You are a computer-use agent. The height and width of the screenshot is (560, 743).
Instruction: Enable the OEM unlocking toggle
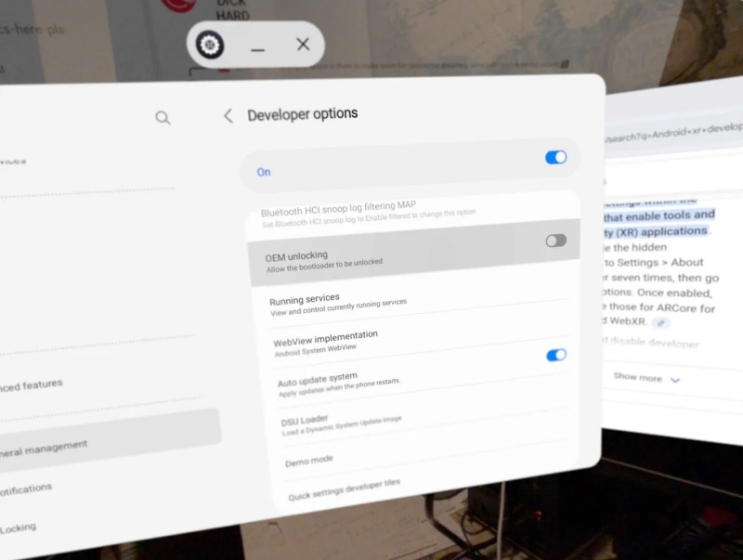pos(555,241)
